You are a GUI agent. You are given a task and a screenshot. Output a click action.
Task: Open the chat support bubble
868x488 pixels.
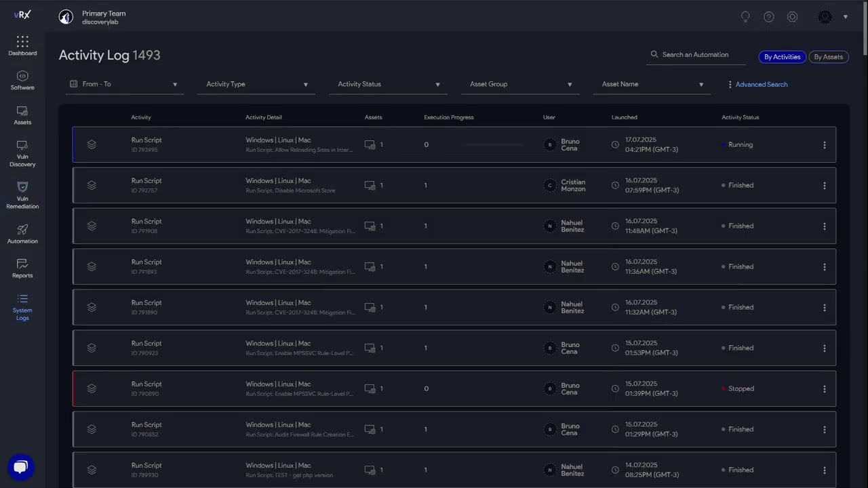click(20, 467)
